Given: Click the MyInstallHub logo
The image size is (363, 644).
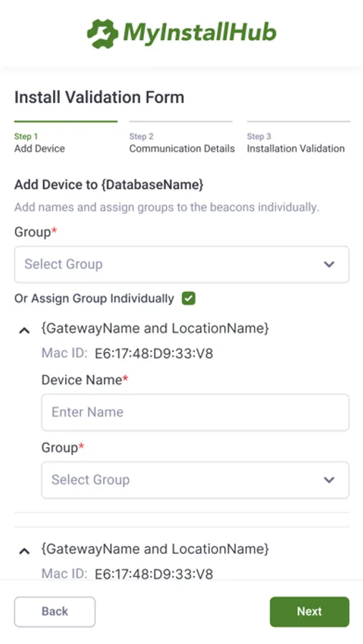Looking at the screenshot, I should pos(181,33).
